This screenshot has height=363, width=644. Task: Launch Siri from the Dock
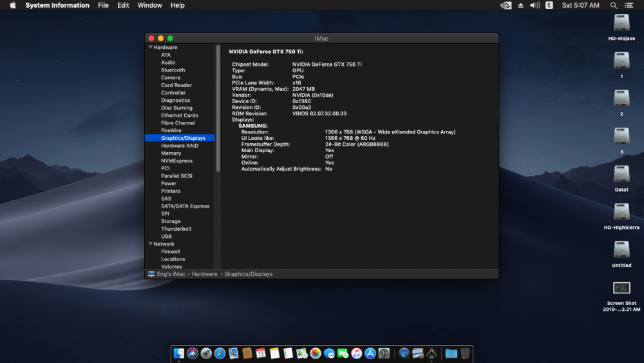click(x=192, y=353)
